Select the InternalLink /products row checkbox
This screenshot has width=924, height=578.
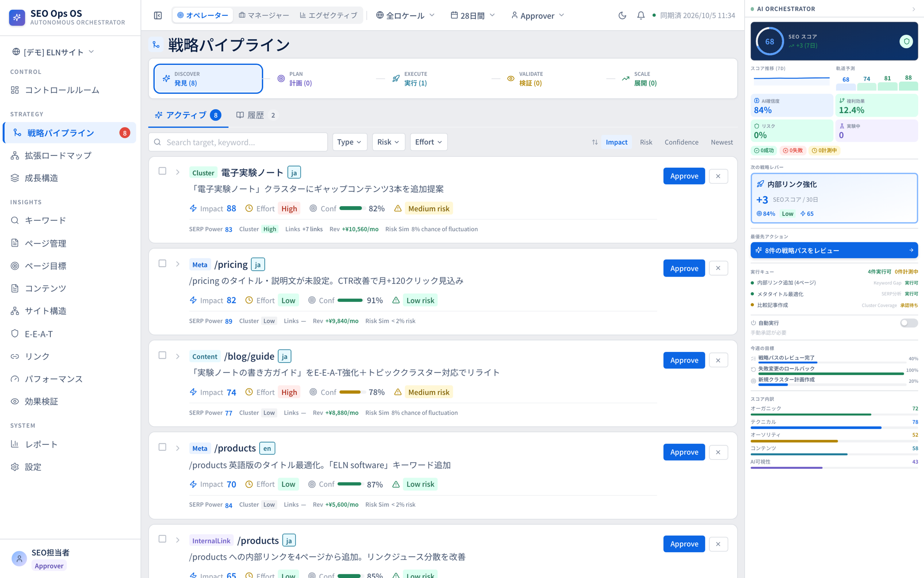pos(162,539)
